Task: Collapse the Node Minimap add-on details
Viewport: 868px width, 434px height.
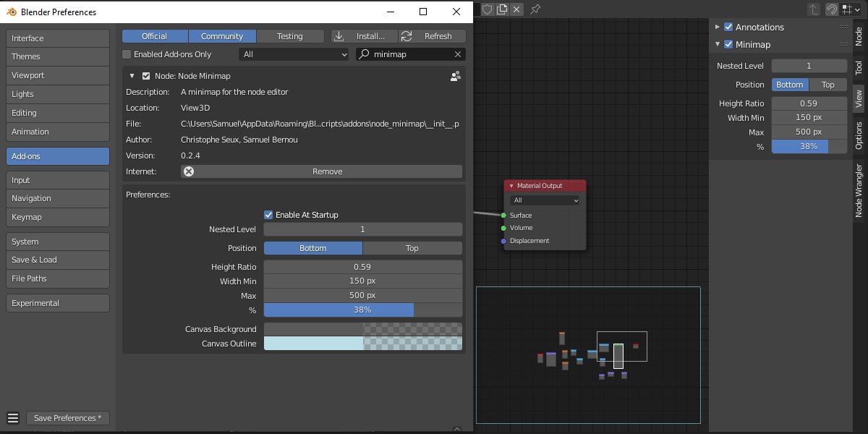Action: [132, 76]
